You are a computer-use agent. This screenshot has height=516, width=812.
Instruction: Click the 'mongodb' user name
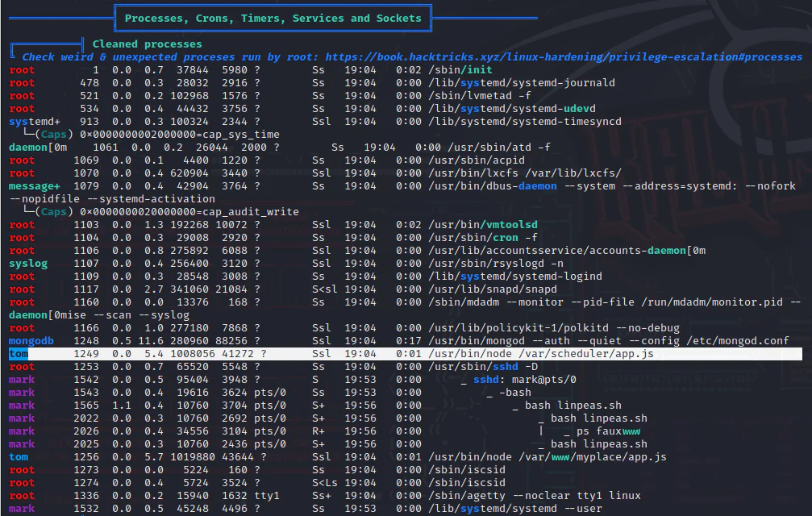pos(31,341)
